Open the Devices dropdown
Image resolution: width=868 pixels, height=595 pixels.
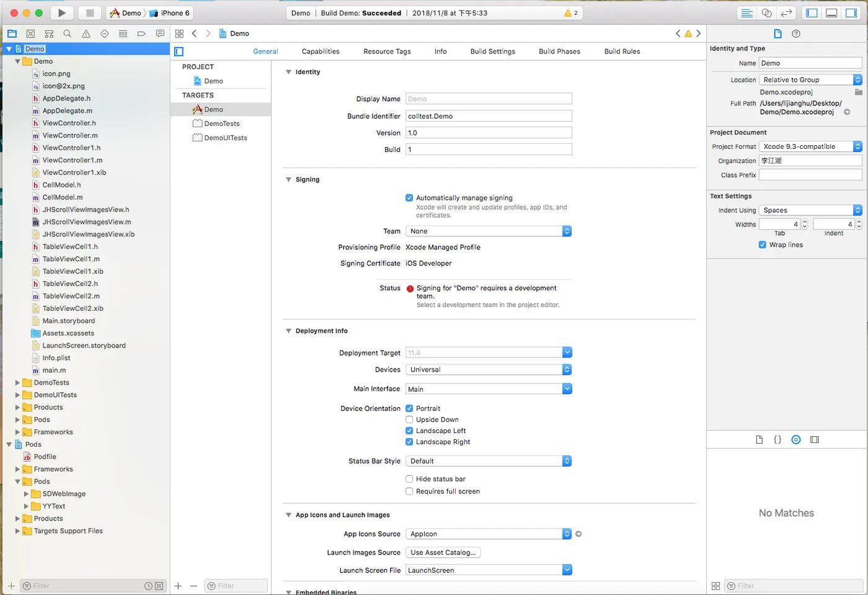489,369
